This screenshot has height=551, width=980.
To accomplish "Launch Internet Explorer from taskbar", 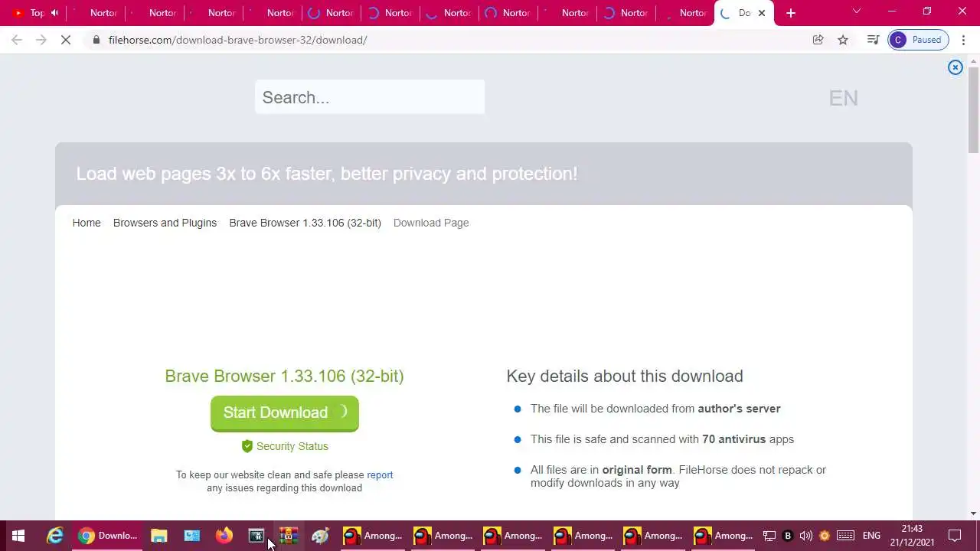I will click(x=54, y=536).
